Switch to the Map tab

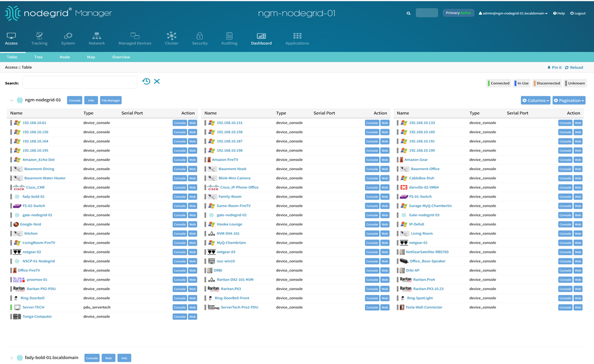[x=91, y=57]
